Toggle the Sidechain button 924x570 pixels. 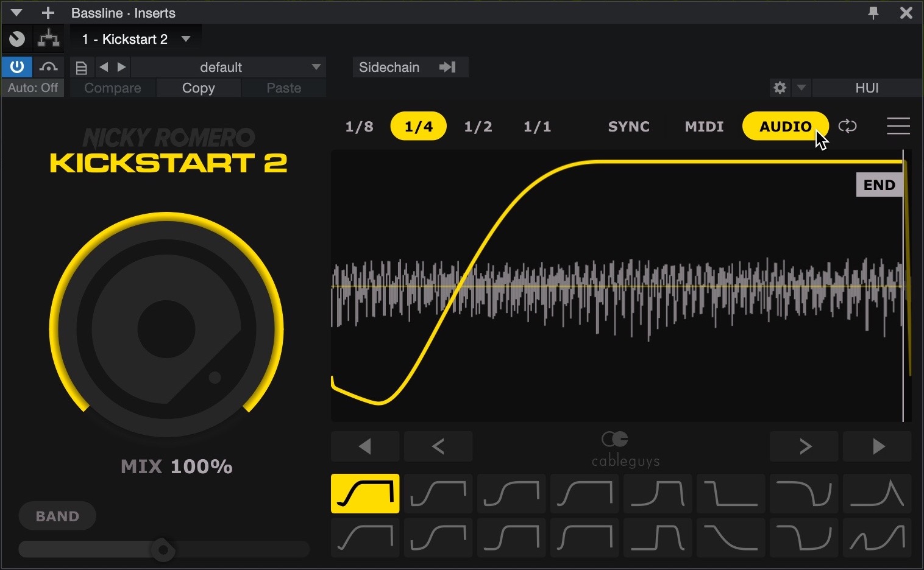click(x=410, y=67)
